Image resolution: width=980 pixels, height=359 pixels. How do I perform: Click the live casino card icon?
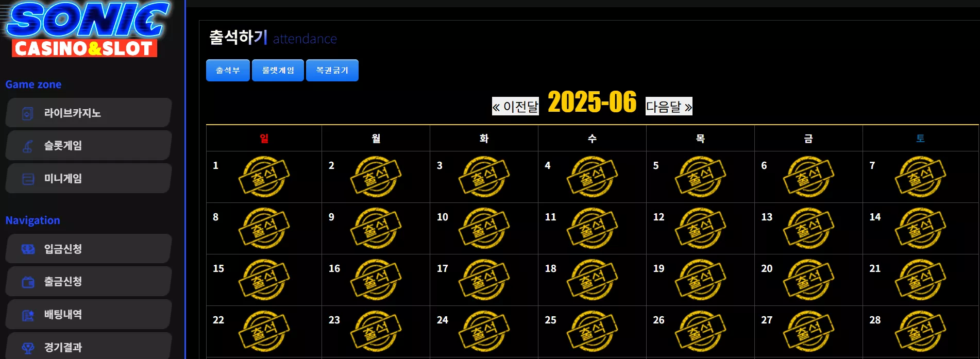(28, 113)
